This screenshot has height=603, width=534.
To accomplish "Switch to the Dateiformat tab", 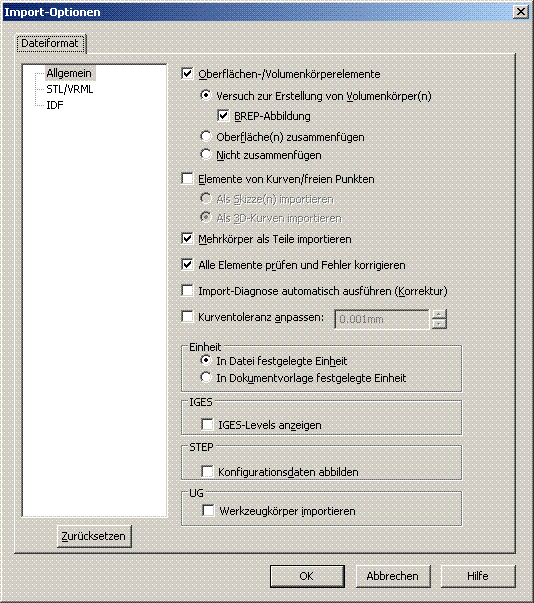I will pyautogui.click(x=50, y=43).
